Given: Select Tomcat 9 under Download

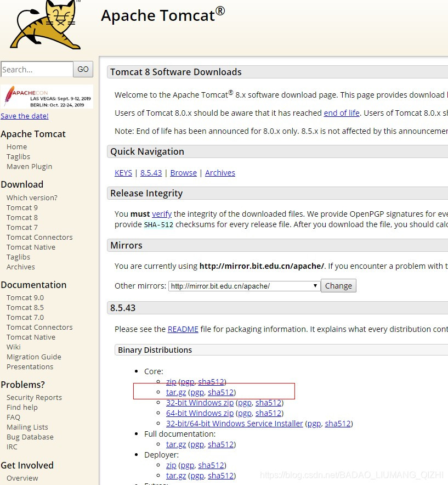Looking at the screenshot, I should (22, 207).
